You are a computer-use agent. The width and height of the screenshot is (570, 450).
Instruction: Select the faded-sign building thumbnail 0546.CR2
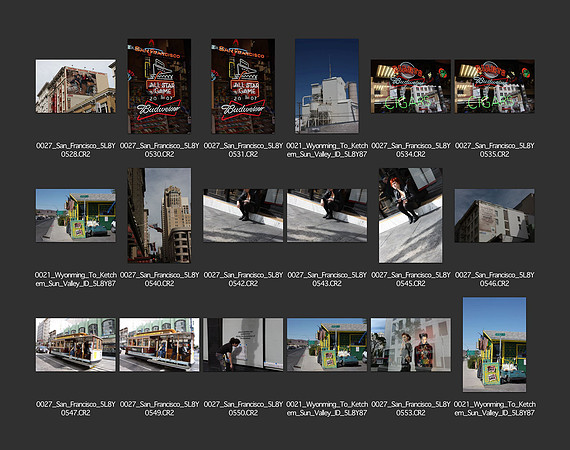tap(494, 216)
